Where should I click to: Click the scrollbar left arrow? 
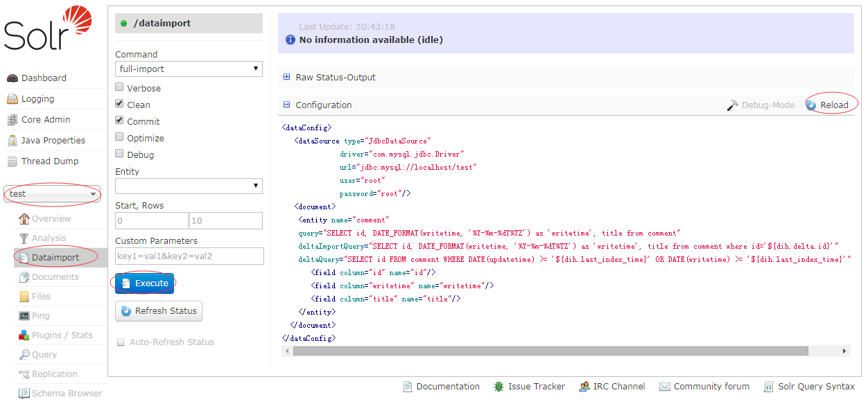point(286,351)
